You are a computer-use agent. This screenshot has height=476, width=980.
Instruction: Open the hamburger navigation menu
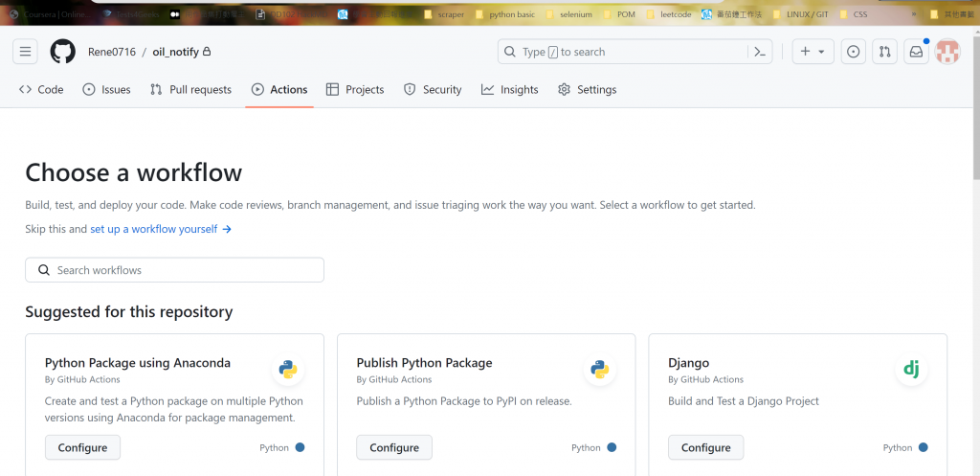click(26, 52)
